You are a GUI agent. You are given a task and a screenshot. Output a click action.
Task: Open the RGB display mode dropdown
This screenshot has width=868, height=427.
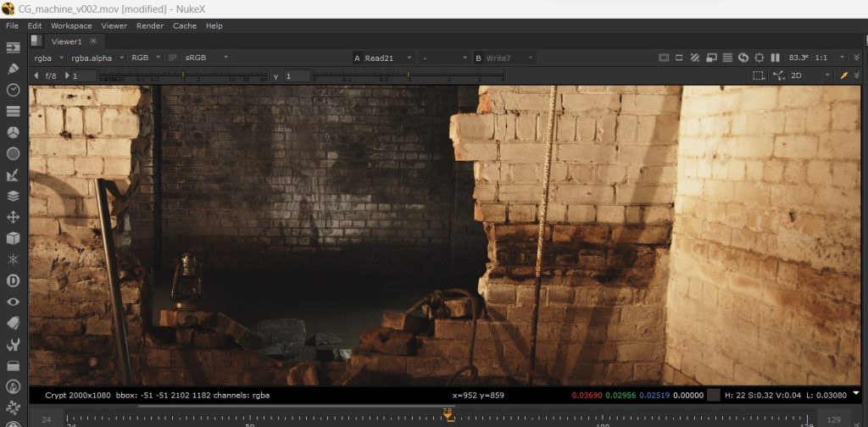tap(146, 58)
